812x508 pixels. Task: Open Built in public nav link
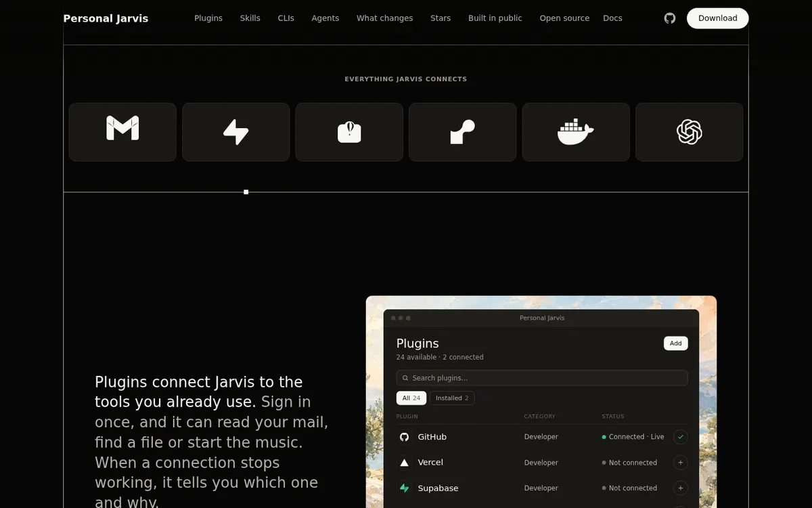[495, 18]
